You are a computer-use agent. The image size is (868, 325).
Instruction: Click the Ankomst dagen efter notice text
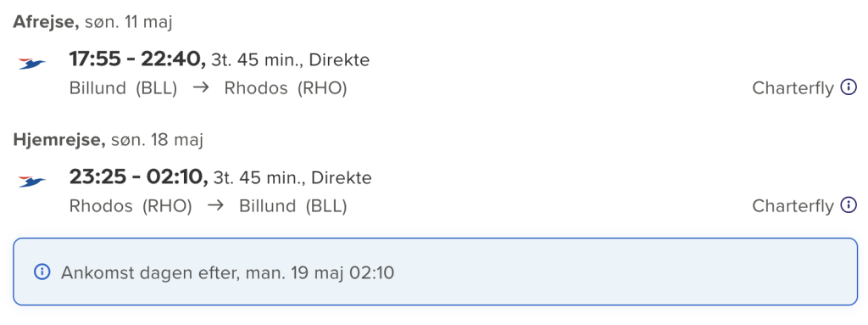[227, 272]
